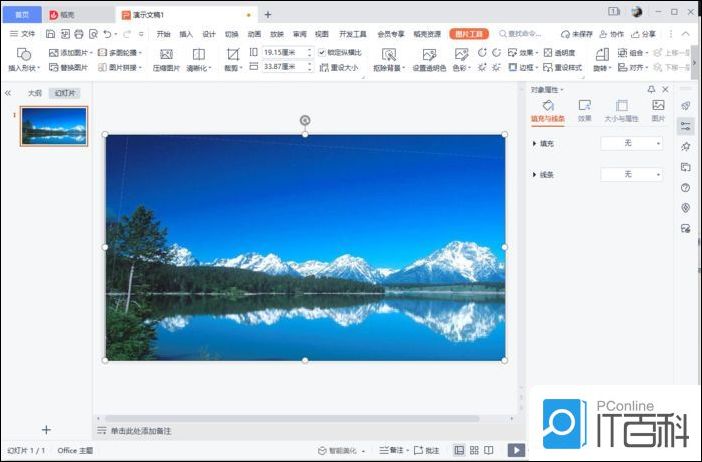Toggle the 锁定纵横比 lock aspect ratio checkbox
Screen dimensions: 702x462
(x=322, y=52)
